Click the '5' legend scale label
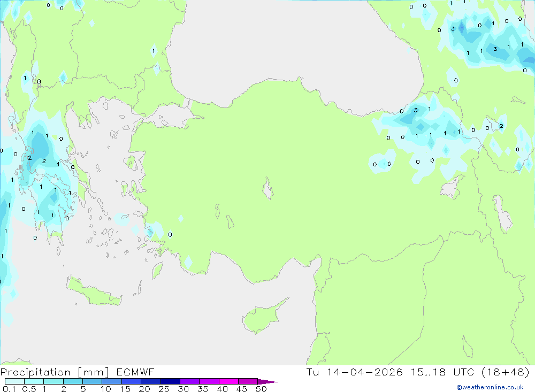This screenshot has height=392, width=535. click(83, 389)
